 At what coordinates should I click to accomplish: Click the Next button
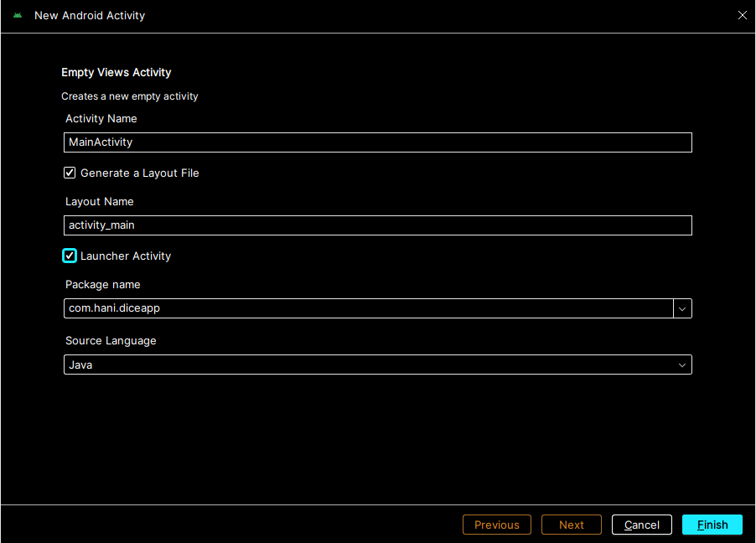pos(572,525)
